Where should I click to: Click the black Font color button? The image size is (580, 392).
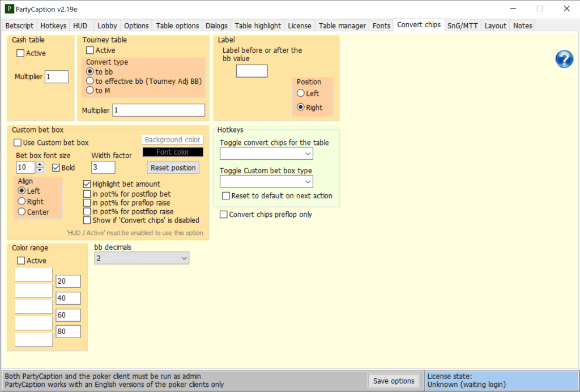[x=173, y=152]
